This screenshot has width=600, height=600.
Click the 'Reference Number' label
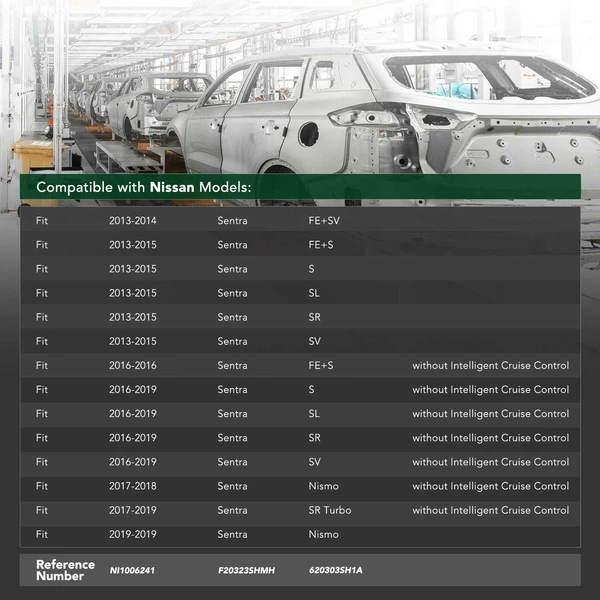65,570
